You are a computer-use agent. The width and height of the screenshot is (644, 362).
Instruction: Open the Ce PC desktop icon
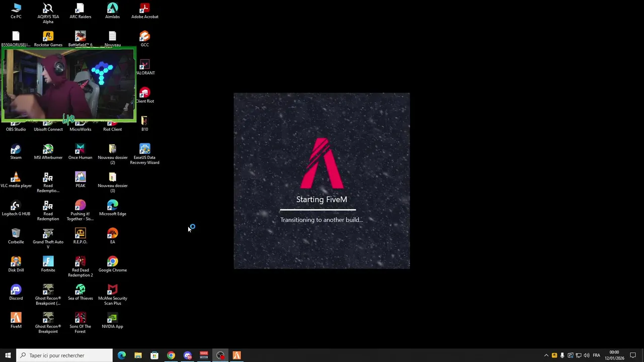tap(16, 11)
